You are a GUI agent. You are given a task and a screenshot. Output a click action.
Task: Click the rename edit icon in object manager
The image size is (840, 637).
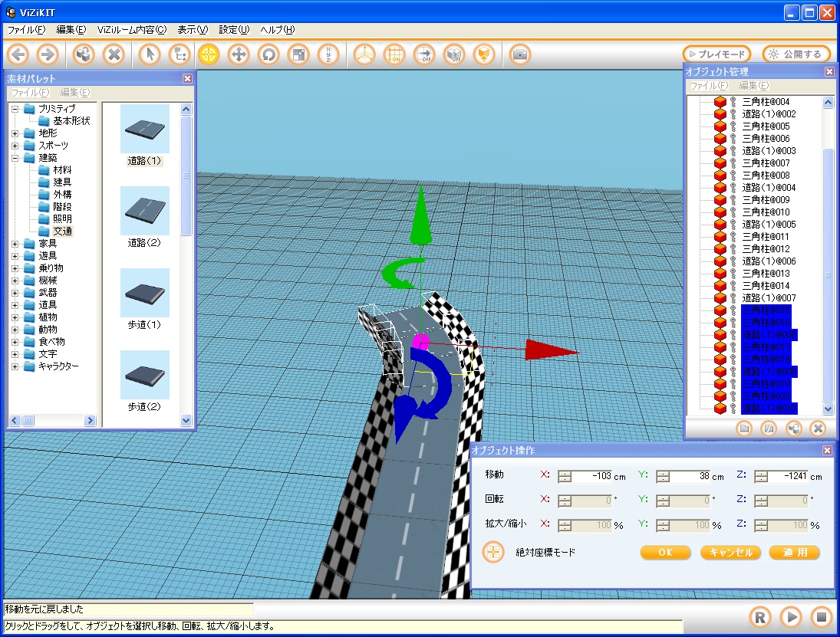pos(769,428)
